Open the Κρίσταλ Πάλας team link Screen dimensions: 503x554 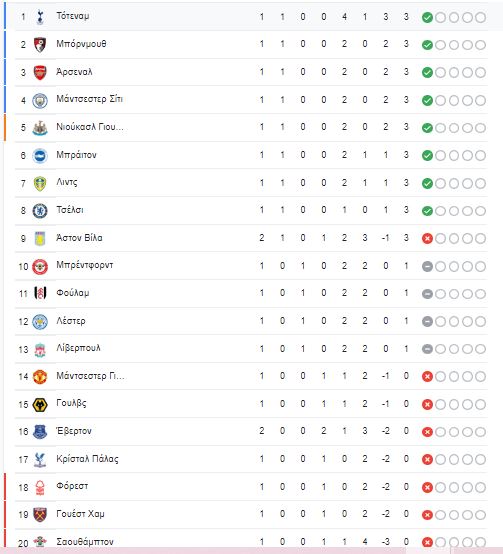pyautogui.click(x=87, y=459)
